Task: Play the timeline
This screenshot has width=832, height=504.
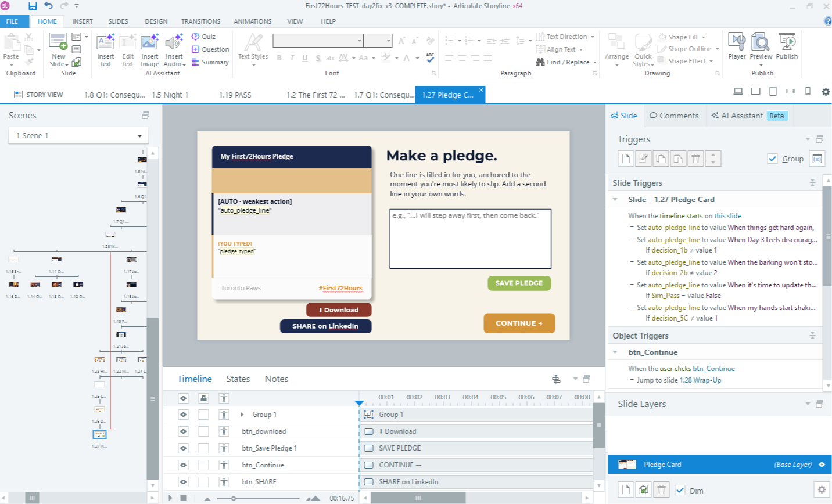Action: [x=170, y=498]
